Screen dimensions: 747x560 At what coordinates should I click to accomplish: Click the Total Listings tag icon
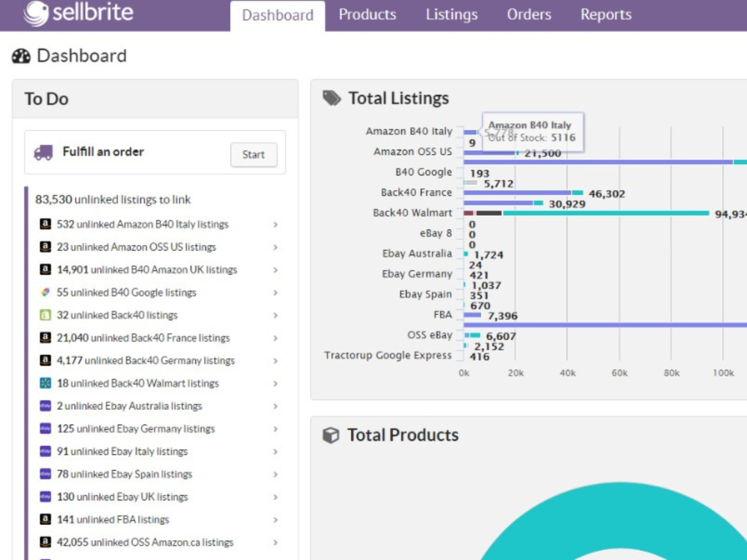[332, 98]
